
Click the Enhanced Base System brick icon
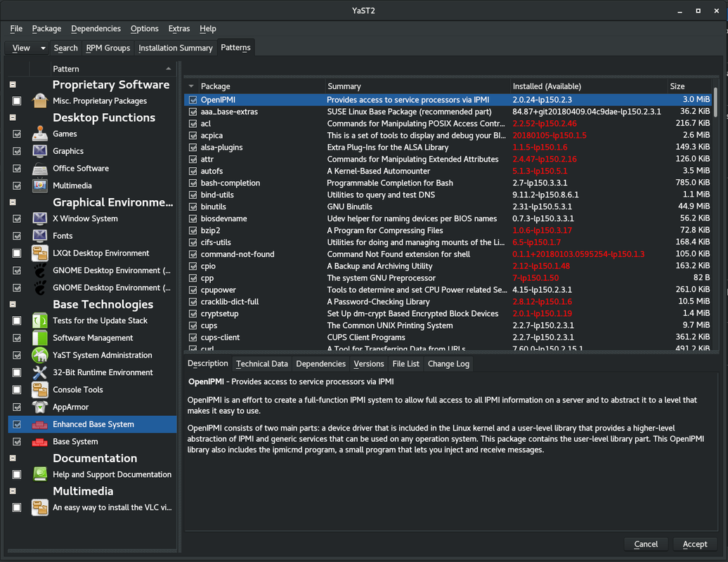pos(40,424)
